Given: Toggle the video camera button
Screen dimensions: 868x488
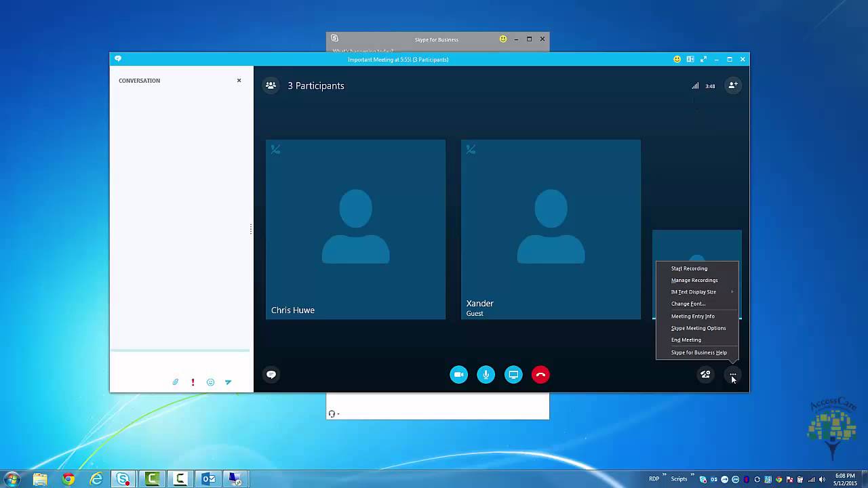Looking at the screenshot, I should point(458,375).
